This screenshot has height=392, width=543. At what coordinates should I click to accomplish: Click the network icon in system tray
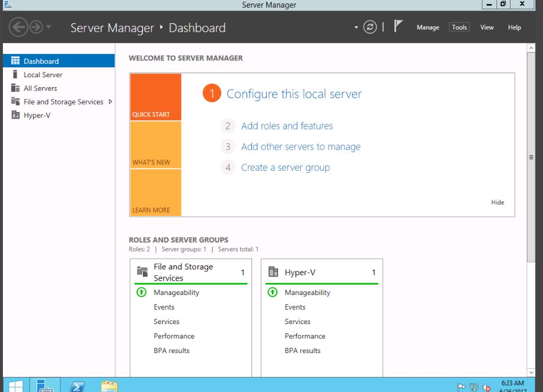coord(474,387)
